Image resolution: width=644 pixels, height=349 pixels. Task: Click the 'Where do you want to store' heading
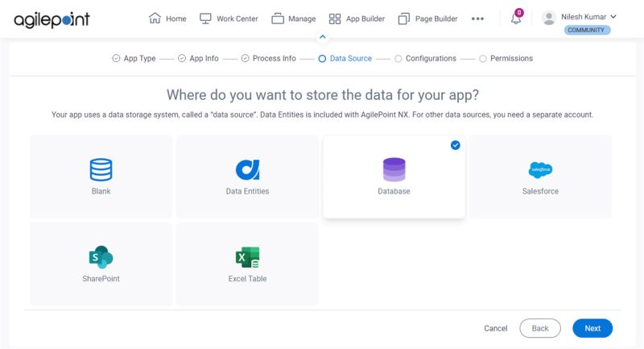(323, 95)
